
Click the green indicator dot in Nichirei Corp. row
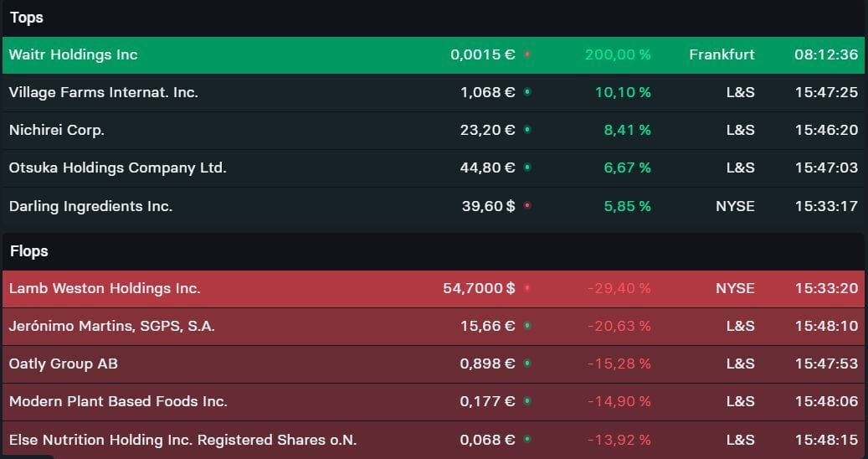[527, 130]
